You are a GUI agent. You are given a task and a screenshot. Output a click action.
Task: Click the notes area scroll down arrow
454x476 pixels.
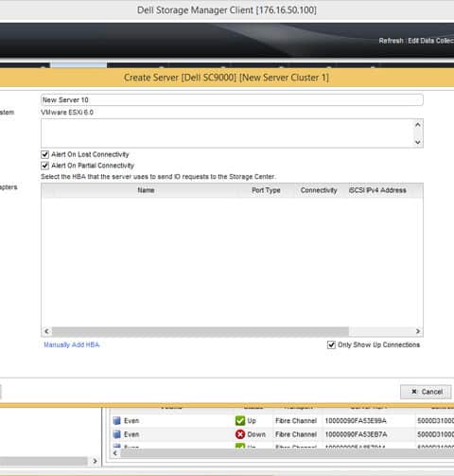click(418, 142)
